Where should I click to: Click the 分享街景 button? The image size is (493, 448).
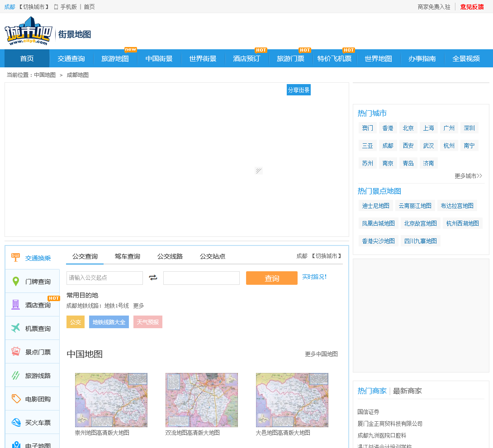(x=299, y=90)
